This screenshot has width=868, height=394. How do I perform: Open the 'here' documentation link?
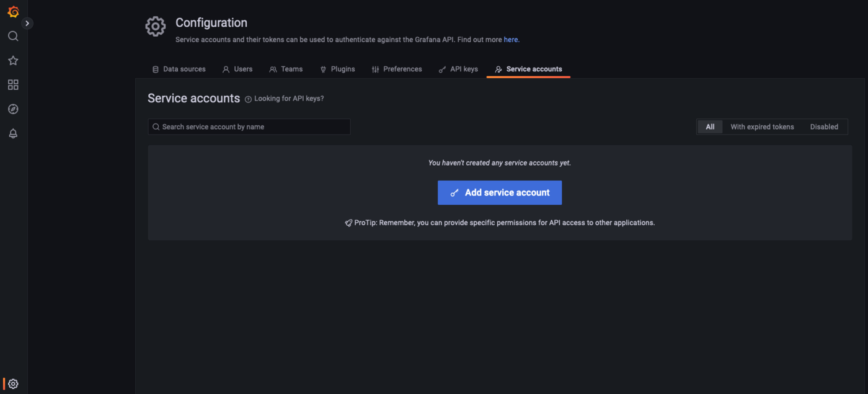511,39
